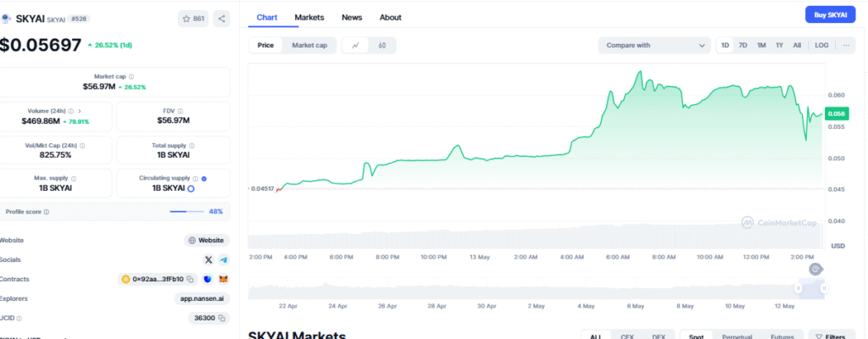Click the current price label 0.056 on chart
This screenshot has width=868, height=339.
[835, 114]
